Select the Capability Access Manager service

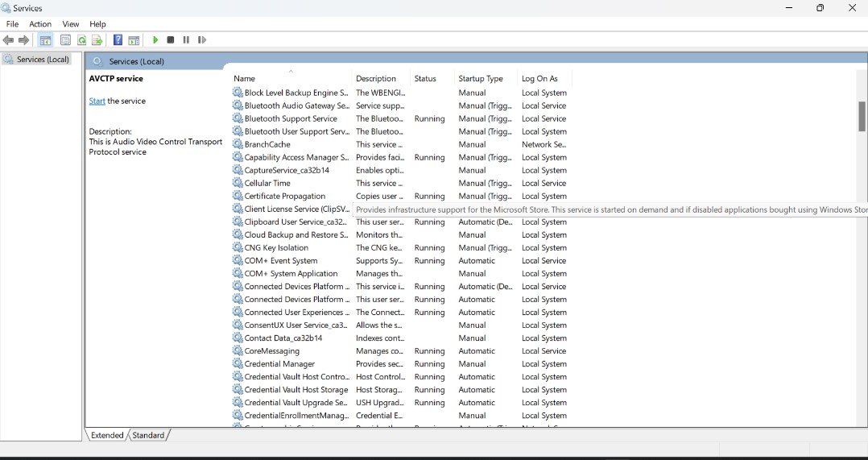[x=401, y=157]
